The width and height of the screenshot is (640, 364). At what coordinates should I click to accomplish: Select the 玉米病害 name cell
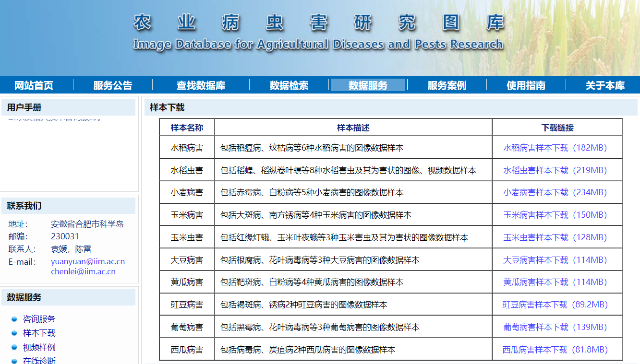click(187, 215)
